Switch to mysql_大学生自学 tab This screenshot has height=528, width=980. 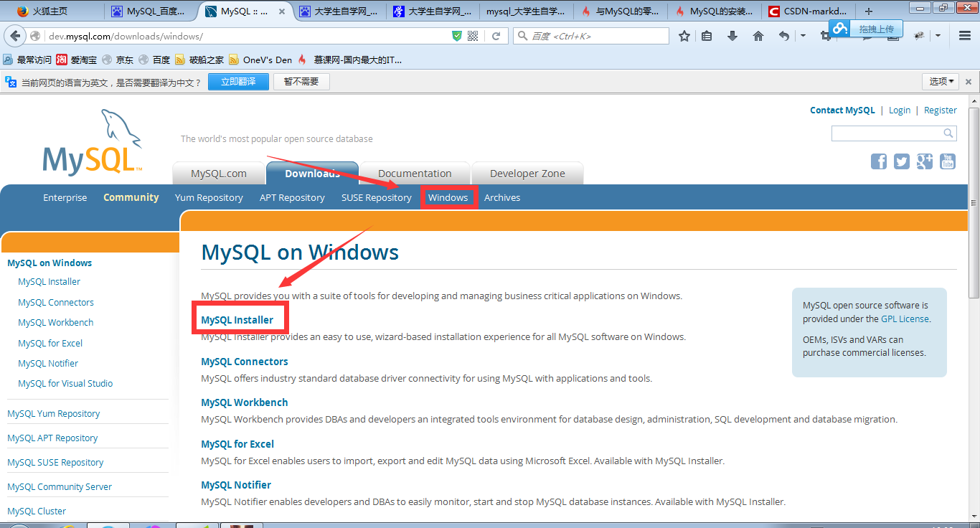525,11
